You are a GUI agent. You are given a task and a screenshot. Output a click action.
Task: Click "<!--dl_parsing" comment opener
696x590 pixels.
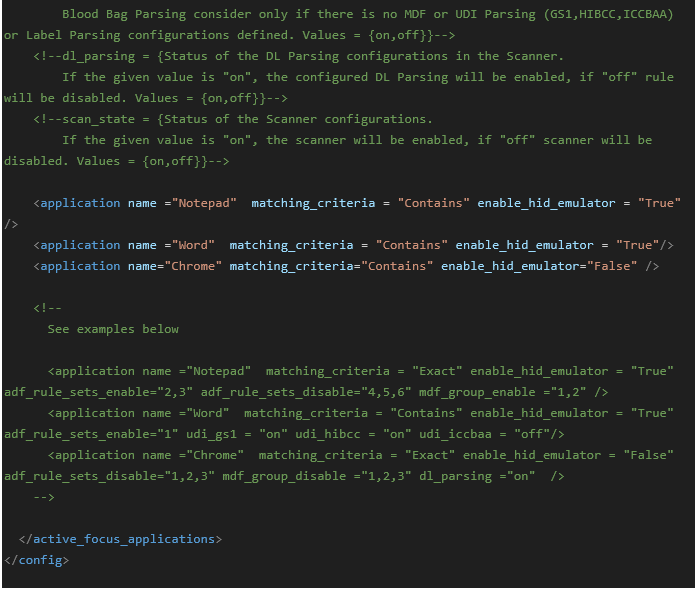[84, 56]
